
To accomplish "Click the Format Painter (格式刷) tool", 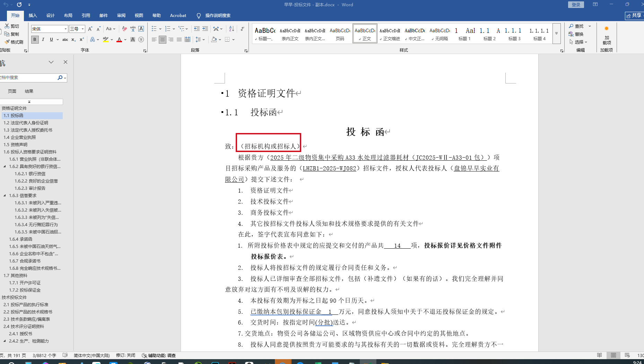I will 14,42.
